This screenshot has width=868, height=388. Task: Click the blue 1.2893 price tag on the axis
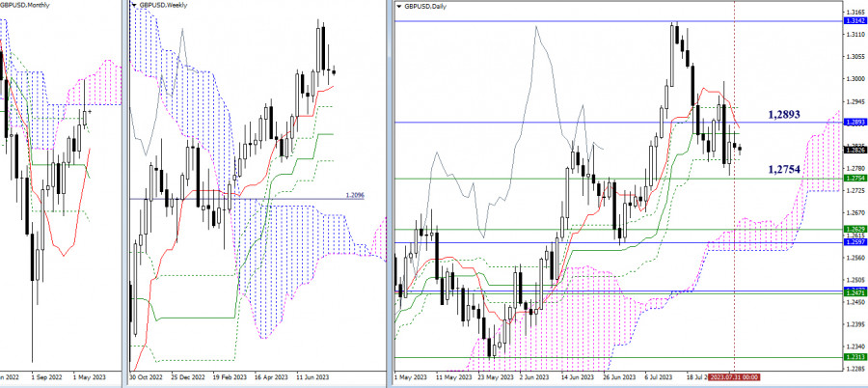pos(854,122)
